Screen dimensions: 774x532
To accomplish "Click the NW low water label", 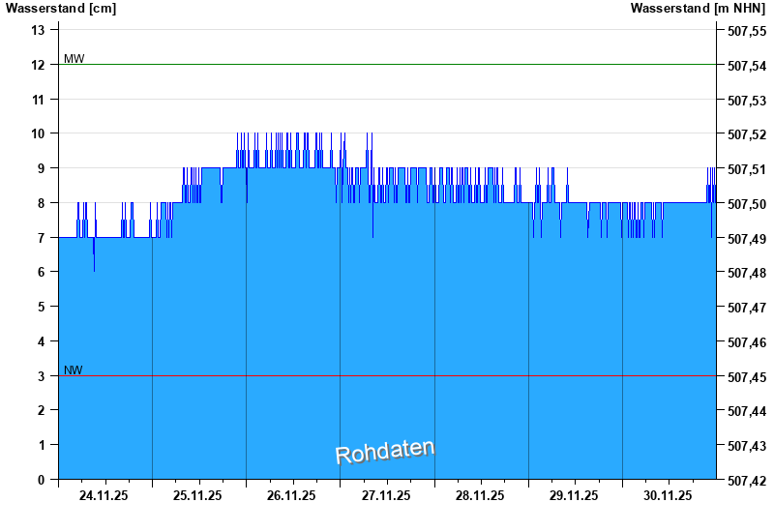I will 74,370.
